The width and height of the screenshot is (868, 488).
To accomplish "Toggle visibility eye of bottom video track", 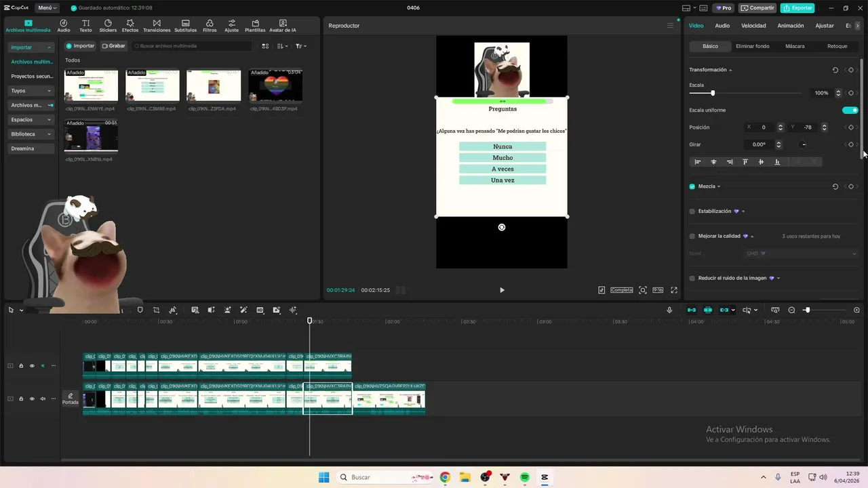I will [32, 399].
